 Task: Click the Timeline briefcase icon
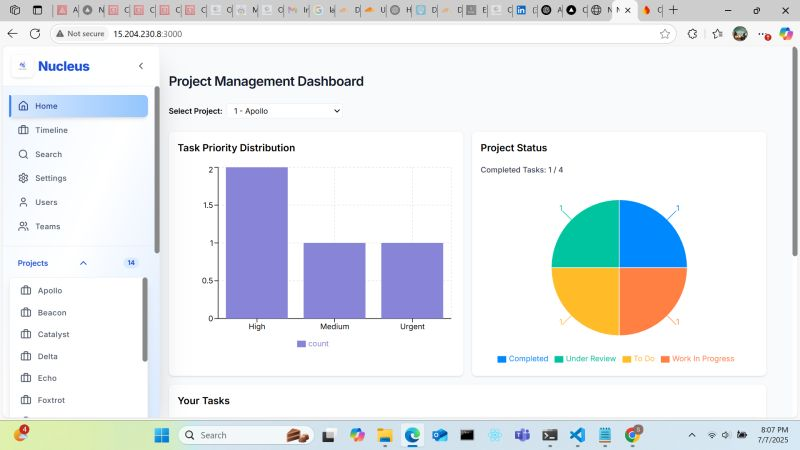(23, 130)
